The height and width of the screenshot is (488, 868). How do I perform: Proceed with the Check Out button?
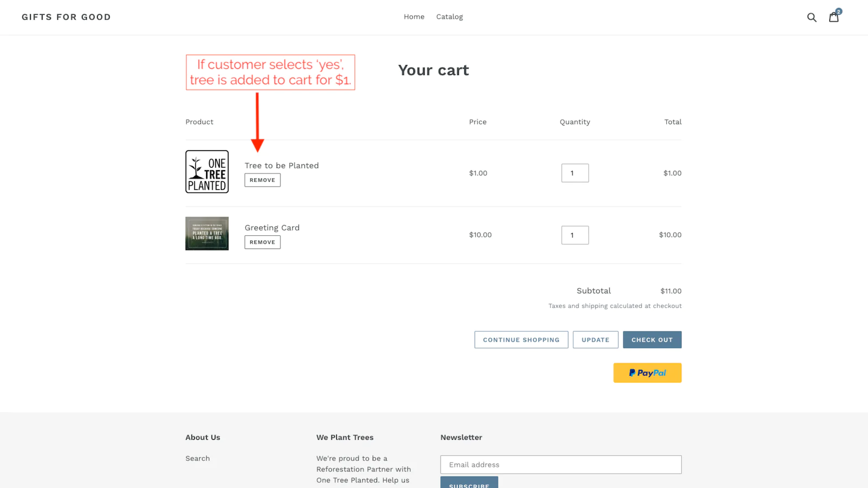[x=652, y=340]
